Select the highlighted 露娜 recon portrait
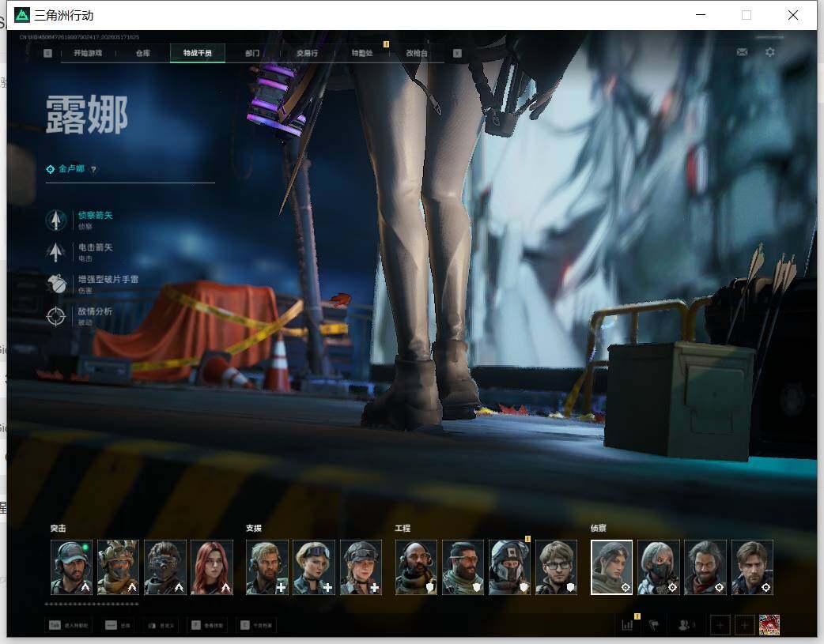 [x=612, y=567]
